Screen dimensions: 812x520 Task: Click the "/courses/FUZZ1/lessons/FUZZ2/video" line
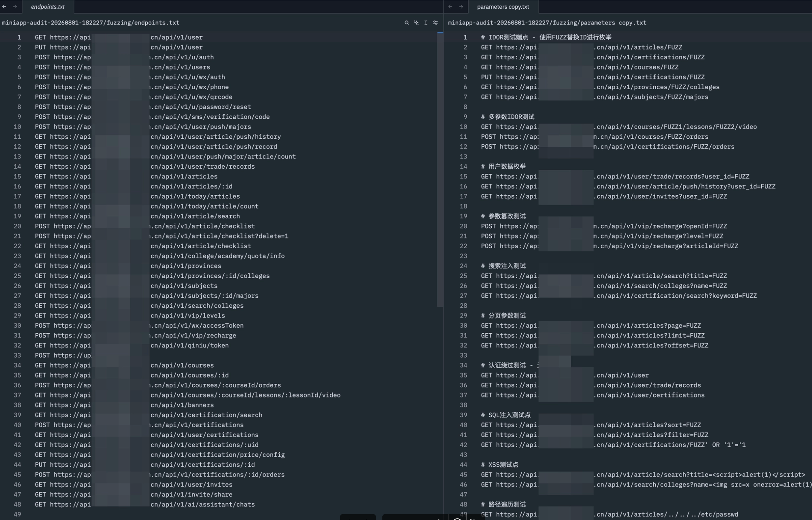click(x=619, y=127)
